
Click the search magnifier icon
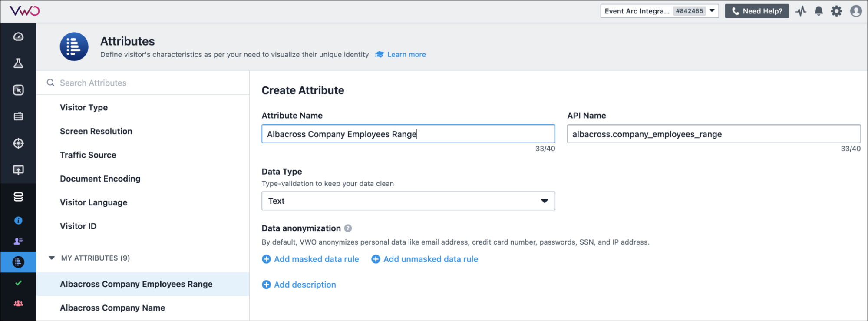point(51,83)
